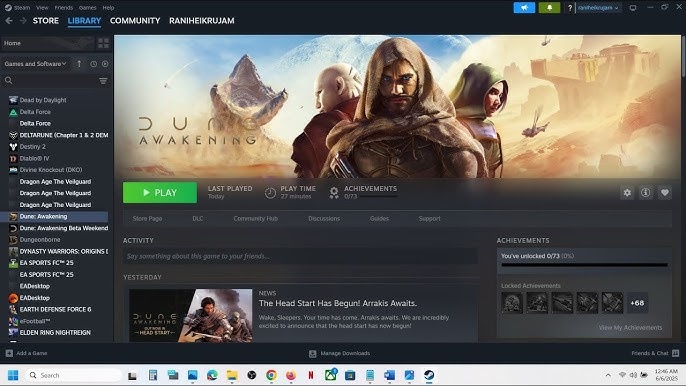Click the achievements progress bar
Image resolution: width=686 pixels, height=386 pixels.
(584, 265)
